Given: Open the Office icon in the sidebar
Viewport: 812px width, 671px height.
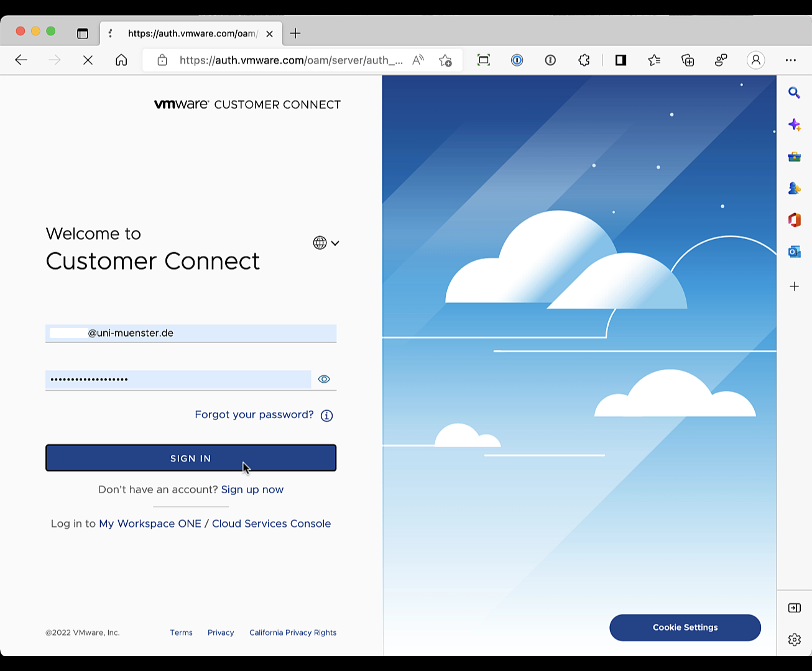Looking at the screenshot, I should coord(794,220).
